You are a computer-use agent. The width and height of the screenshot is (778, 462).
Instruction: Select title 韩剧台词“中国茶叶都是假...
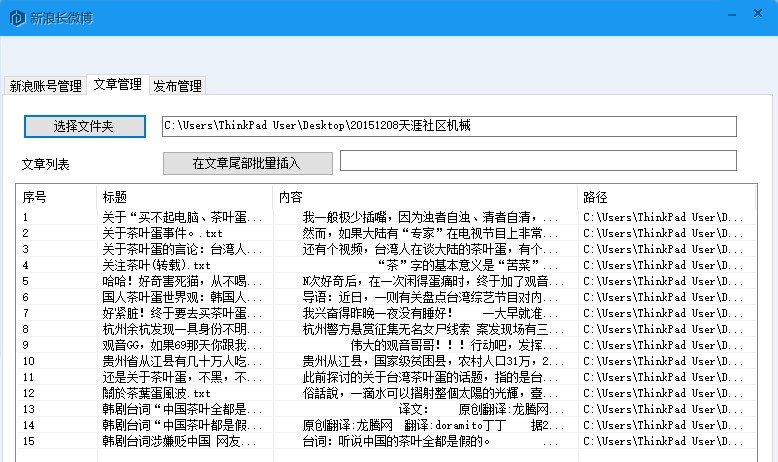pos(182,425)
